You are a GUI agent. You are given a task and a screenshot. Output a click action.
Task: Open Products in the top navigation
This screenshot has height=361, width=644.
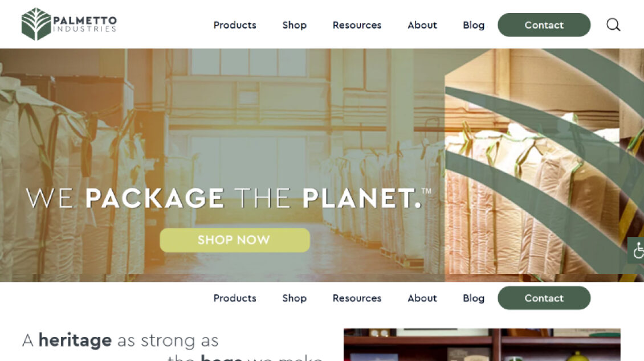click(x=234, y=25)
